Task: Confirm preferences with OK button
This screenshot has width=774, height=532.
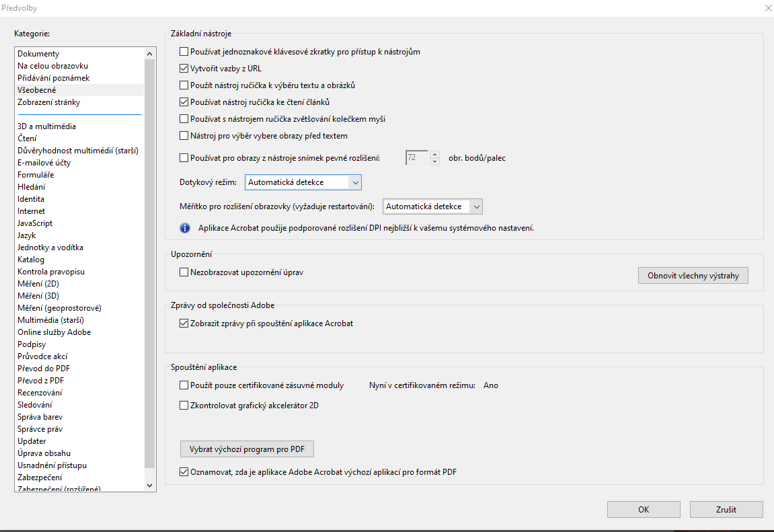Action: (x=644, y=510)
